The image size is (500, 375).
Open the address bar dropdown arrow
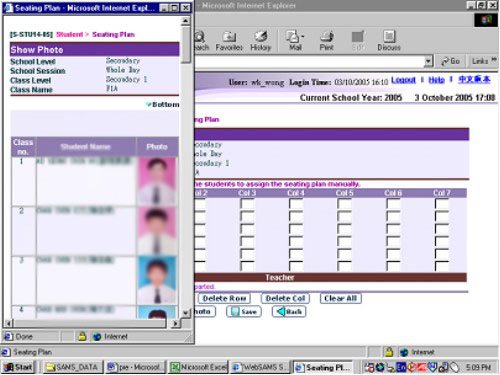(x=428, y=61)
